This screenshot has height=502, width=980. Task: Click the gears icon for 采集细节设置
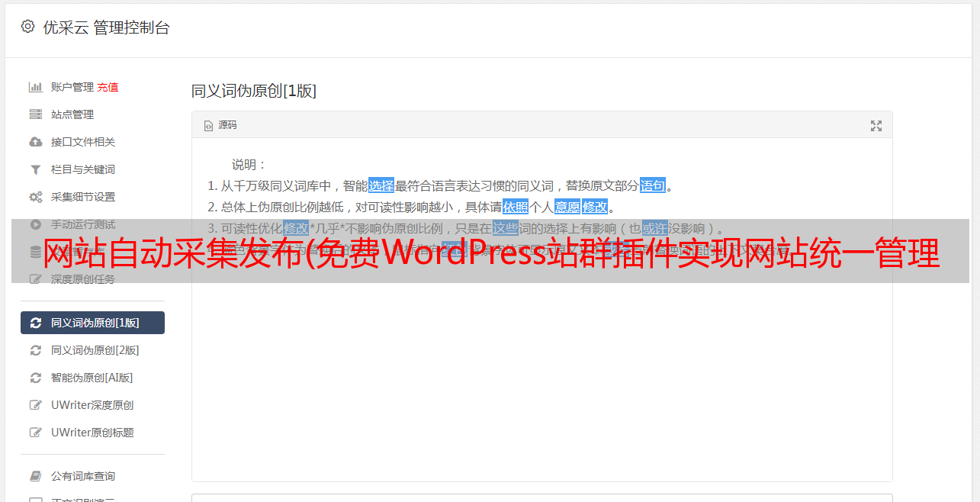coord(35,197)
